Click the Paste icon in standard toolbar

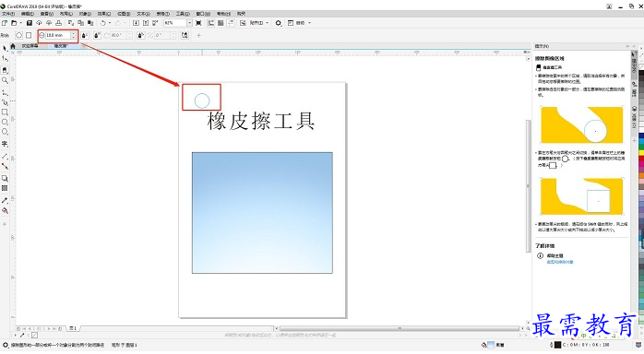click(x=90, y=23)
